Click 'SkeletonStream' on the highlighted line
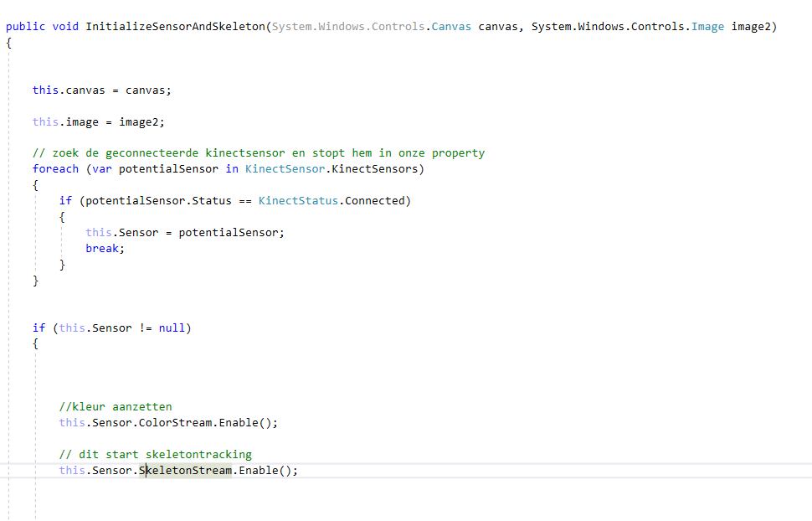812x521 pixels. (185, 471)
